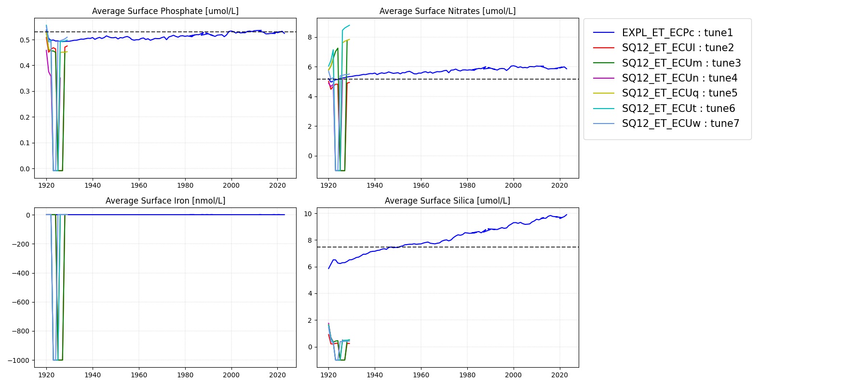Click the blue line swatch for tune1
The image size is (868, 386).
[604, 33]
